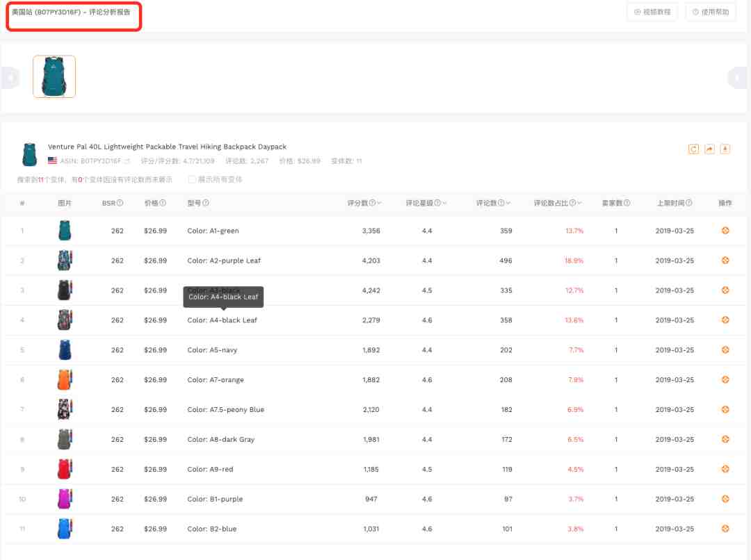Click the 3,356 ratings count value
The image size is (751, 560).
point(371,231)
